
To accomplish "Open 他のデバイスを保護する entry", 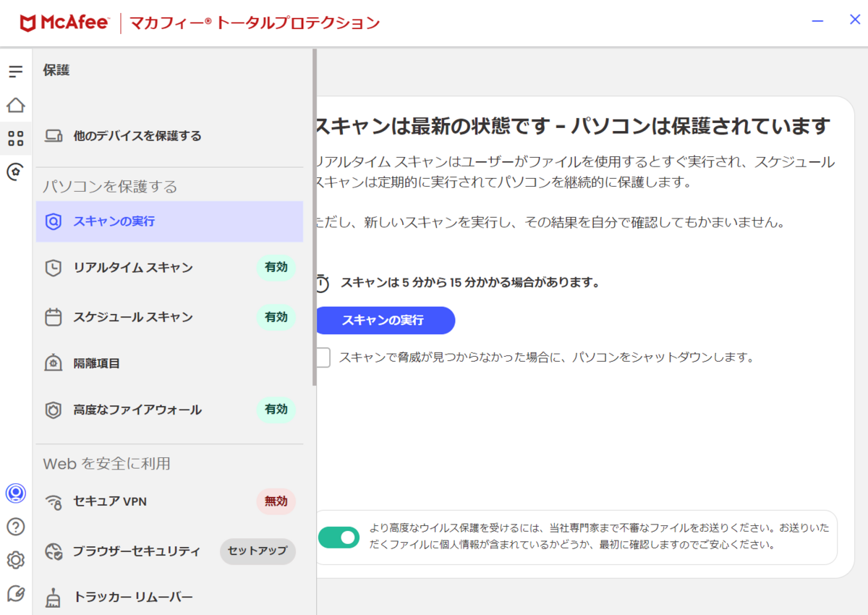I will point(169,136).
